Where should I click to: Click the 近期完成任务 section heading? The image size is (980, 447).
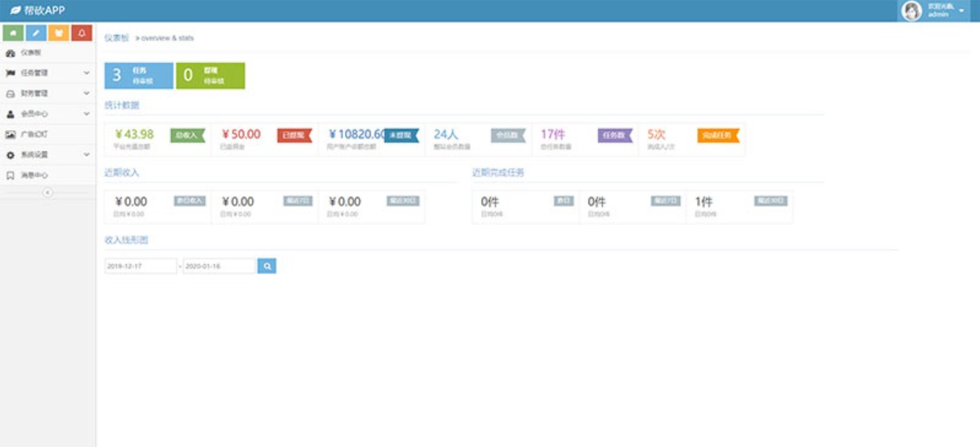click(498, 172)
